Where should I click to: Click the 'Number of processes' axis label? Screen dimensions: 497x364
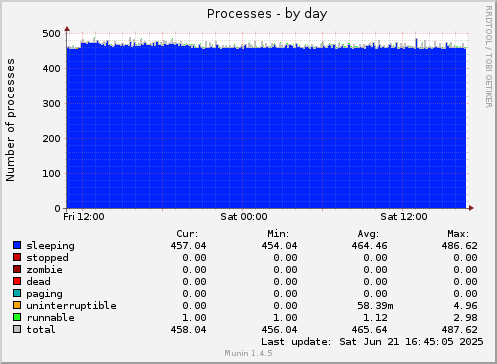10,120
